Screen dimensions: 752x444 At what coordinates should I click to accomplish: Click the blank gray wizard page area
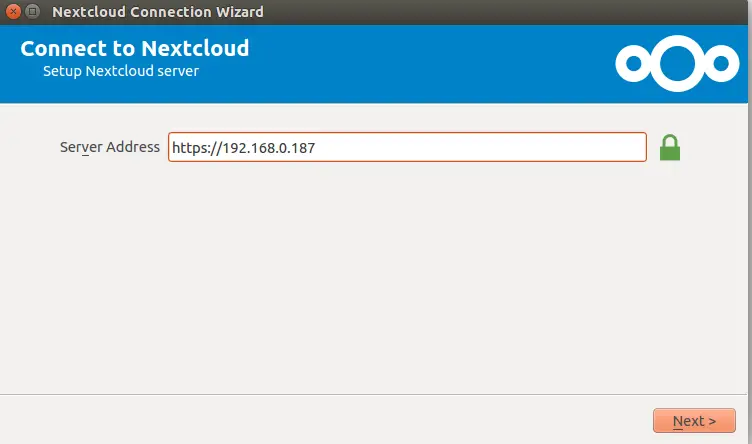(374, 278)
